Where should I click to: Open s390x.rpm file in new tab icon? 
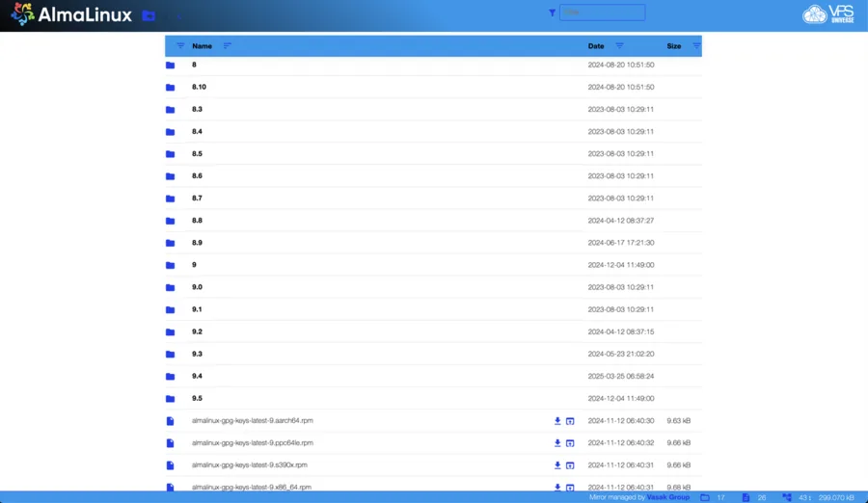point(570,465)
